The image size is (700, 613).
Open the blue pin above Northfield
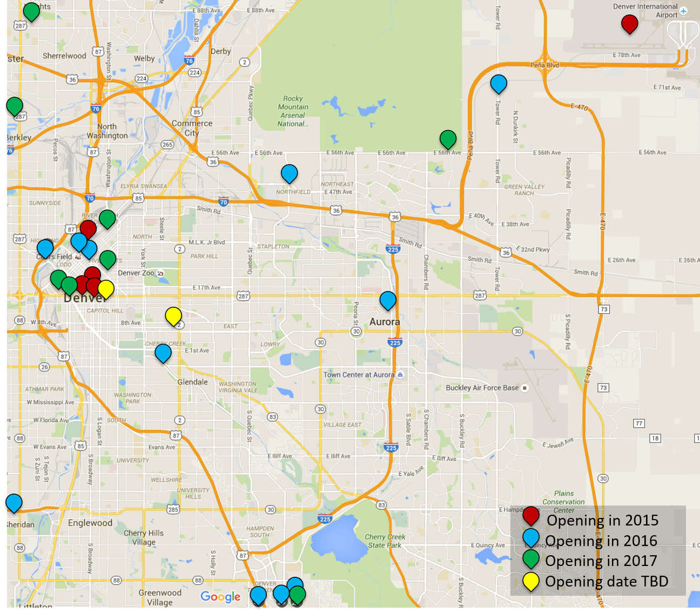(x=290, y=173)
